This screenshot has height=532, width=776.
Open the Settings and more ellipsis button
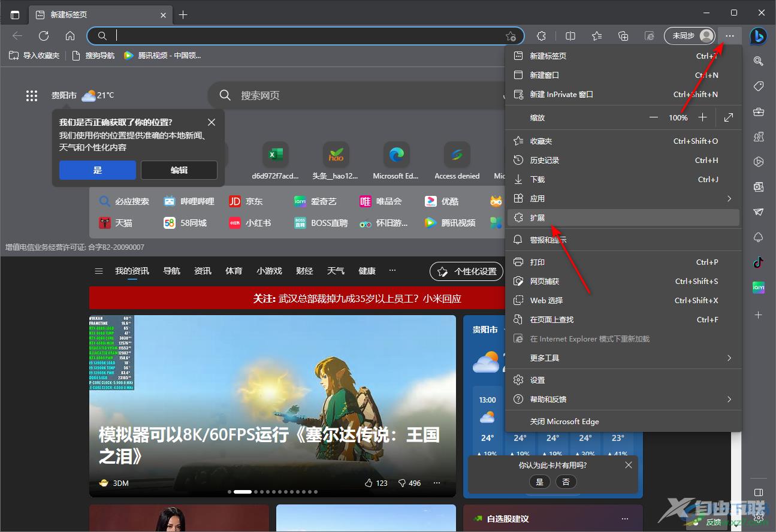(x=729, y=36)
